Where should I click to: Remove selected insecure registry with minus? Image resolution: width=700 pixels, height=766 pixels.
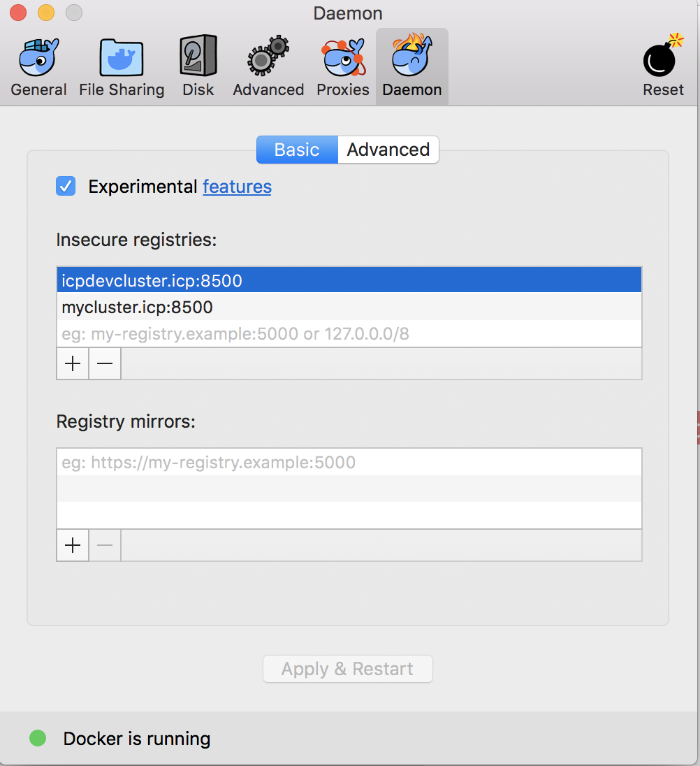click(105, 363)
